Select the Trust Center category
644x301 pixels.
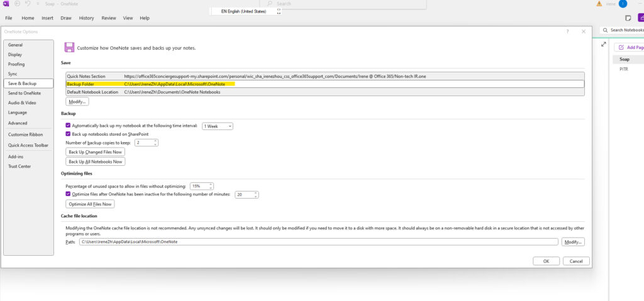(28, 167)
